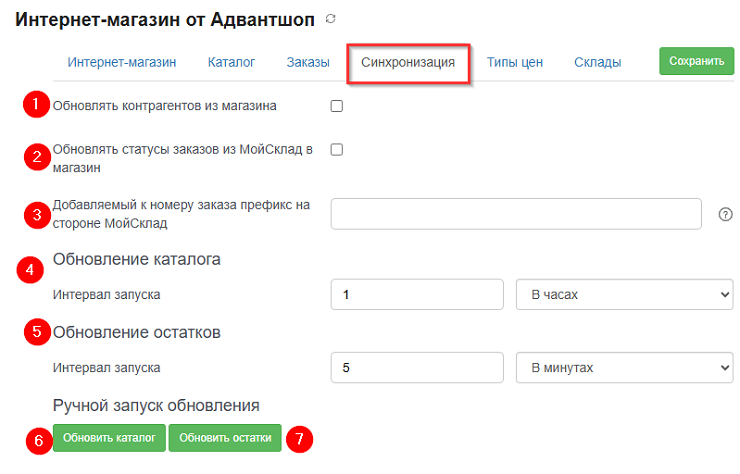Click the Интервал запуска label under Обновление остатков
The width and height of the screenshot is (740, 474).
[106, 368]
